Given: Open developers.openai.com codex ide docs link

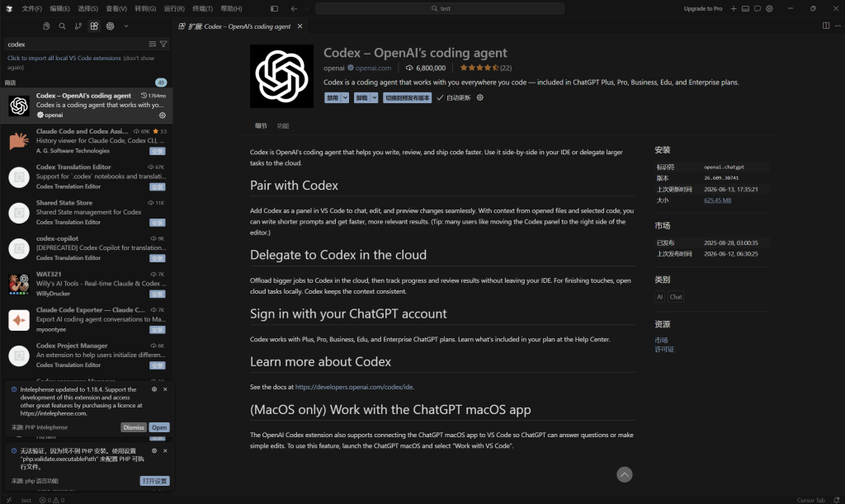Looking at the screenshot, I should (x=354, y=387).
